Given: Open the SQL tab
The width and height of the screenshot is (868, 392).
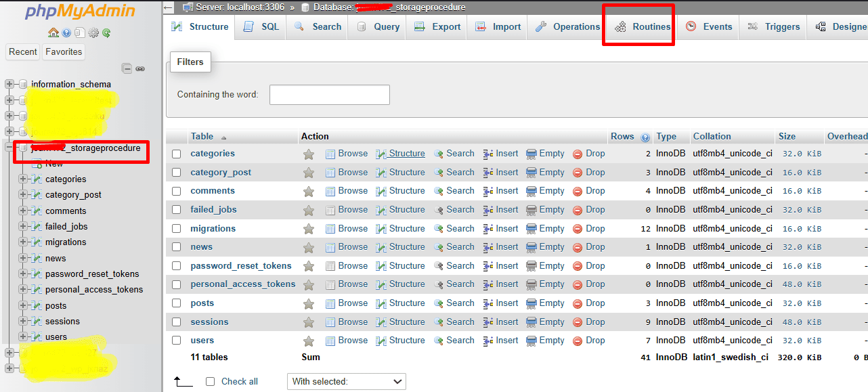Looking at the screenshot, I should click(261, 27).
